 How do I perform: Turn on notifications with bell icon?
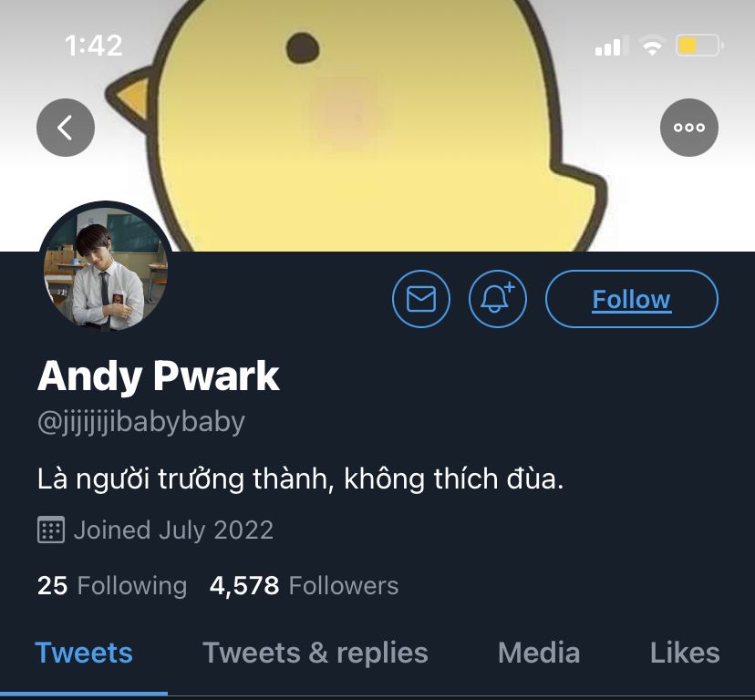[x=497, y=299]
